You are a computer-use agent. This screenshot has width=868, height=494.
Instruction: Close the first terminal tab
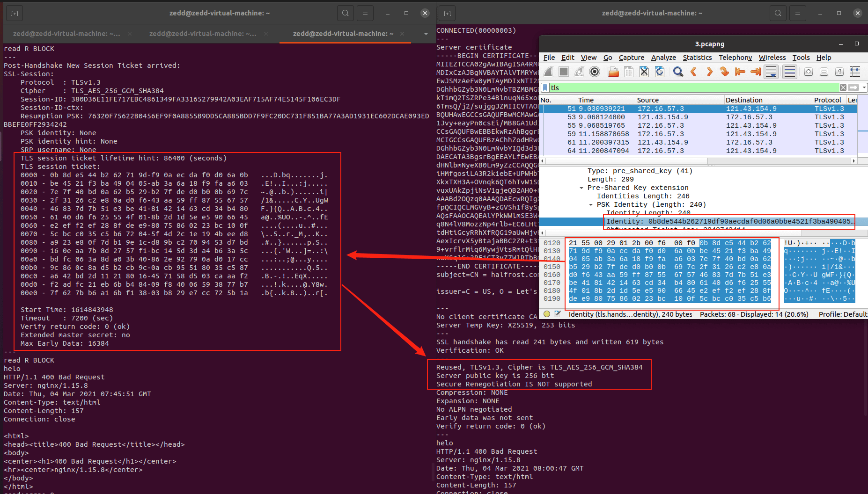point(130,34)
